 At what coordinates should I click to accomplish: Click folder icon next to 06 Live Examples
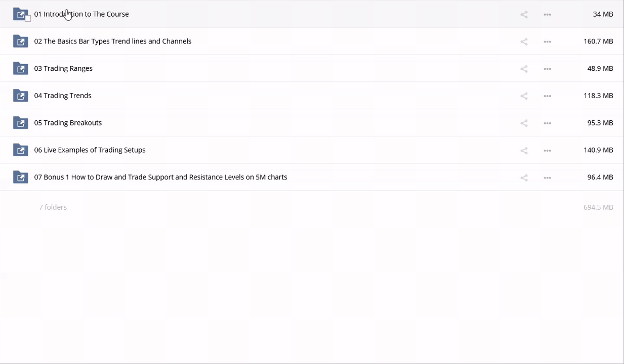pos(20,150)
